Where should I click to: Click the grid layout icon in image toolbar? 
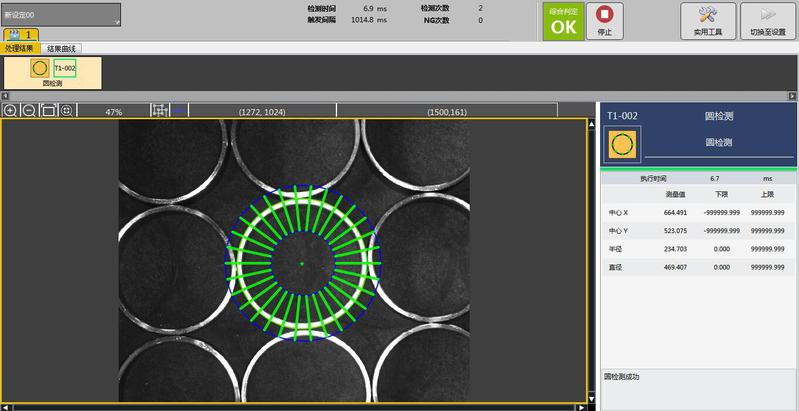160,111
